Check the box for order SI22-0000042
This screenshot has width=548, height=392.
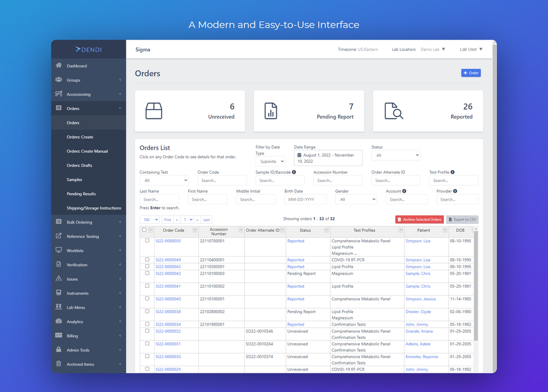(147, 273)
